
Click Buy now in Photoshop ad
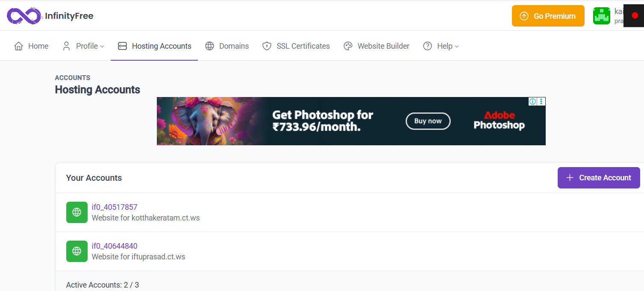tap(428, 121)
